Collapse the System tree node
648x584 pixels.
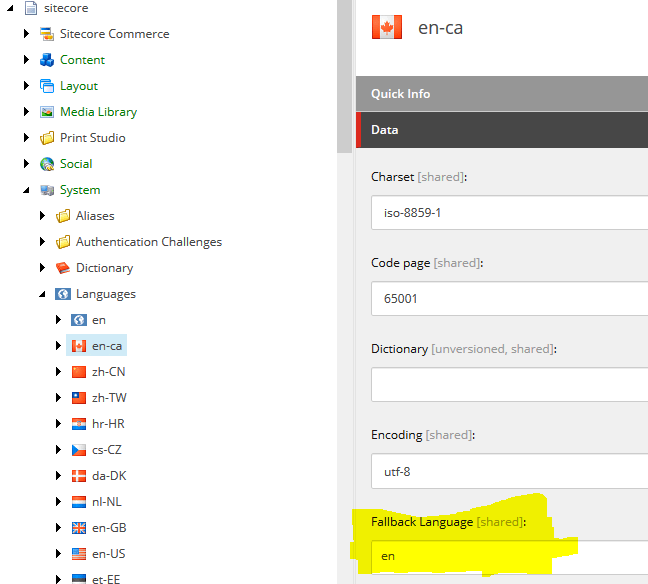pos(26,190)
